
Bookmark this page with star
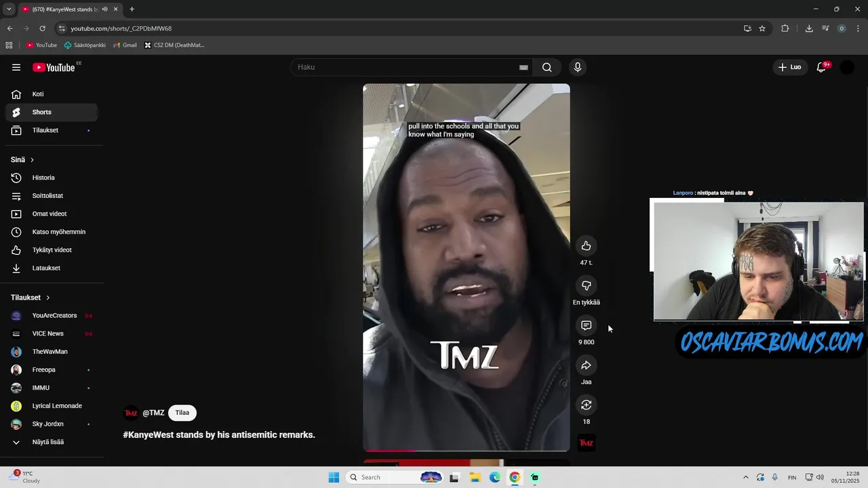[x=762, y=28]
